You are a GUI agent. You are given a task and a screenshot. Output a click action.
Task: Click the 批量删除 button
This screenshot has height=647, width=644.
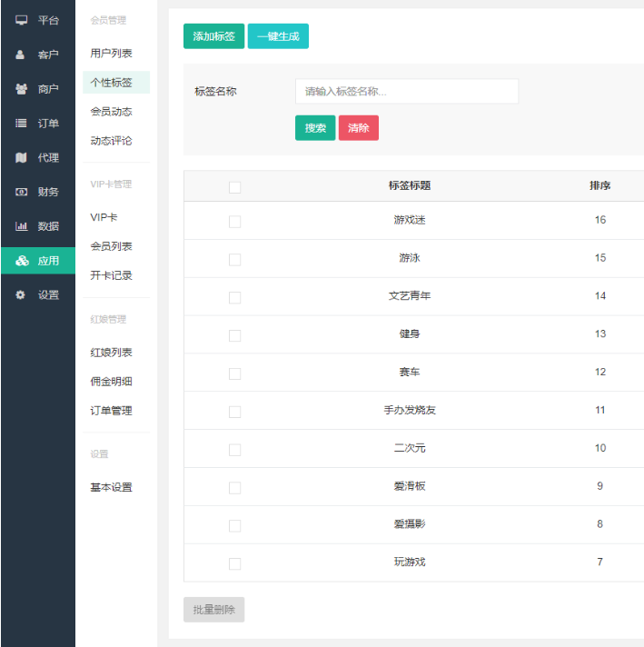pyautogui.click(x=213, y=610)
